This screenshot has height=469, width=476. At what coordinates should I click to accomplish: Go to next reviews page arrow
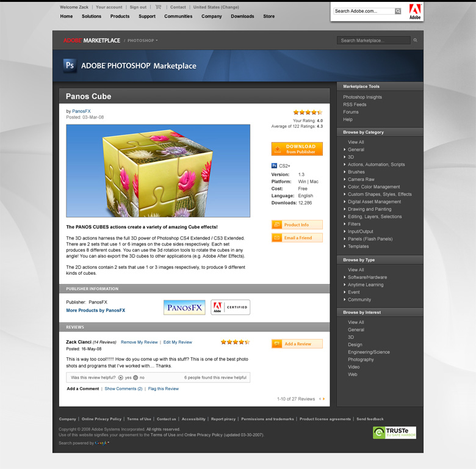tap(324, 399)
